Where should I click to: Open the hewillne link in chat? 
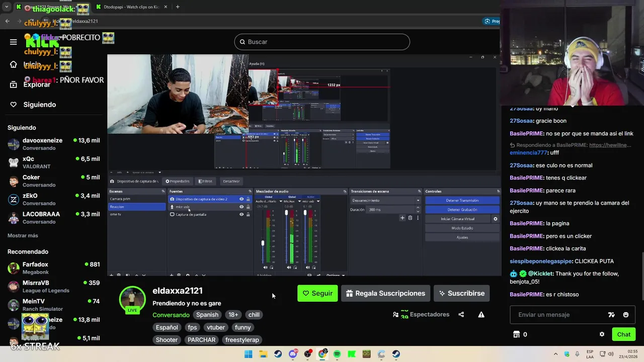(610, 145)
